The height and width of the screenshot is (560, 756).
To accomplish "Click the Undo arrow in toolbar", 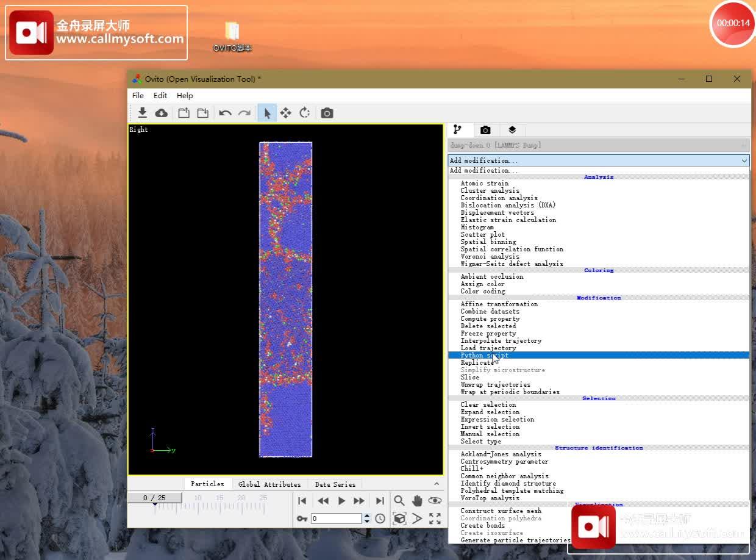I will click(225, 113).
